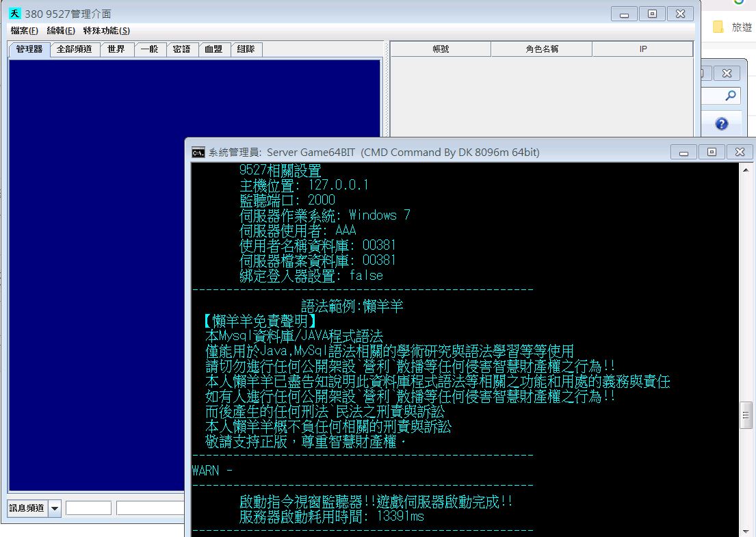Maximize the Server Game64BIT console window
Image resolution: width=756 pixels, height=537 pixels.
tap(712, 153)
